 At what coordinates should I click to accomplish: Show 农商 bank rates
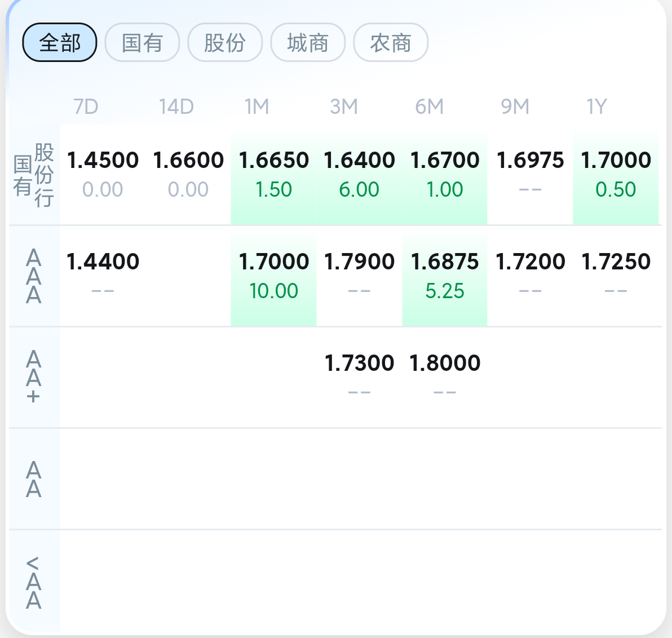(x=391, y=42)
